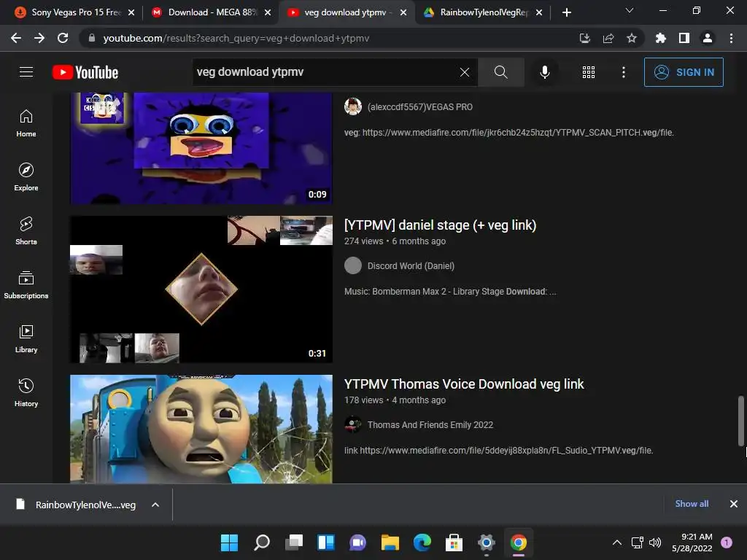Open the clock showing 9:21 AM

point(692,542)
